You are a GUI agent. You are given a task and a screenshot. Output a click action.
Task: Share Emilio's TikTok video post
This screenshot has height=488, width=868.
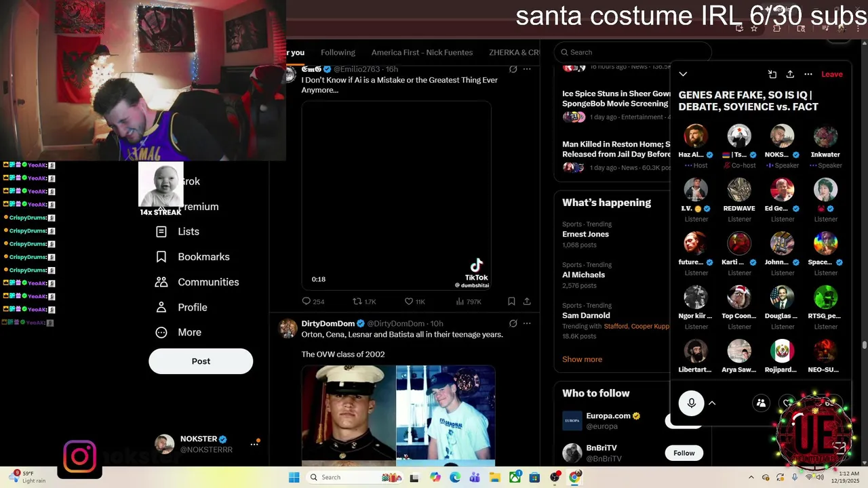coord(527,301)
